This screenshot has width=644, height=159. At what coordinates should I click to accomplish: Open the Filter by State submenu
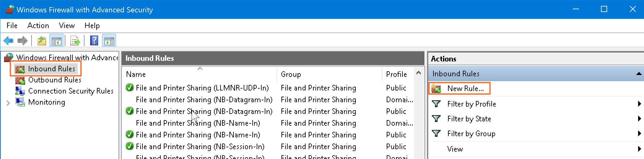pyautogui.click(x=469, y=119)
